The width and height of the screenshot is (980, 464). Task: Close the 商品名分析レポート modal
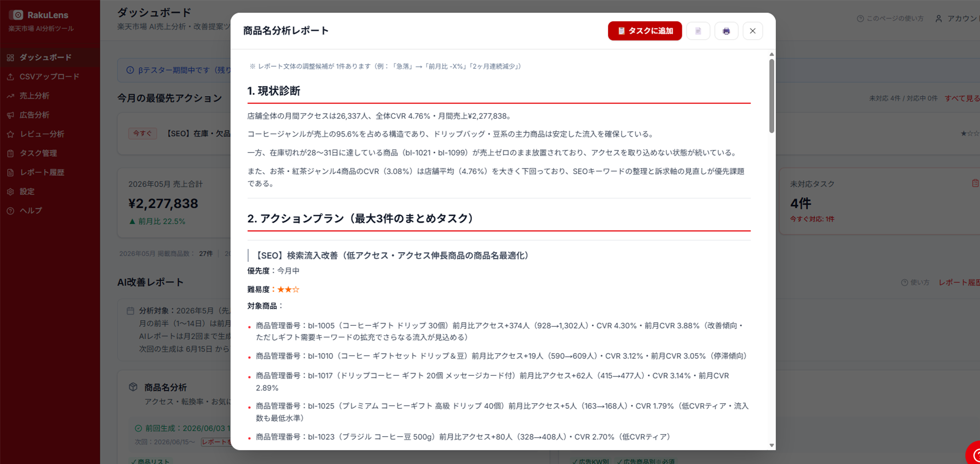coord(753,31)
